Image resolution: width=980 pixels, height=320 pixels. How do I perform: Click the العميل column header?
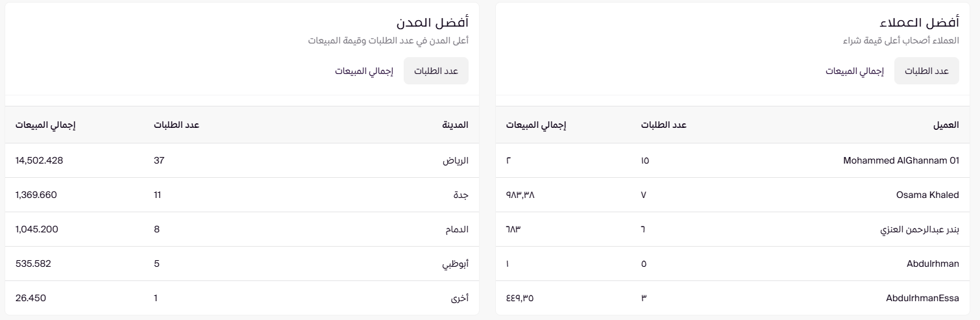(x=945, y=125)
